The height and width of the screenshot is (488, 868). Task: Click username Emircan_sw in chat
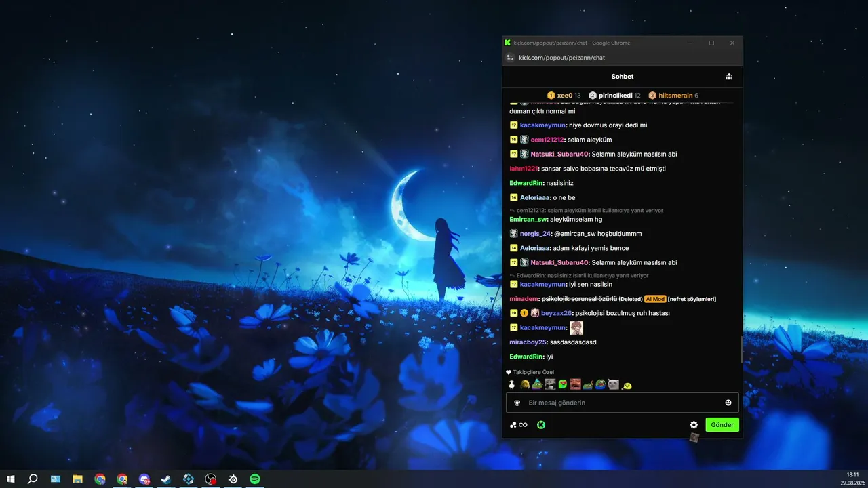coord(528,220)
